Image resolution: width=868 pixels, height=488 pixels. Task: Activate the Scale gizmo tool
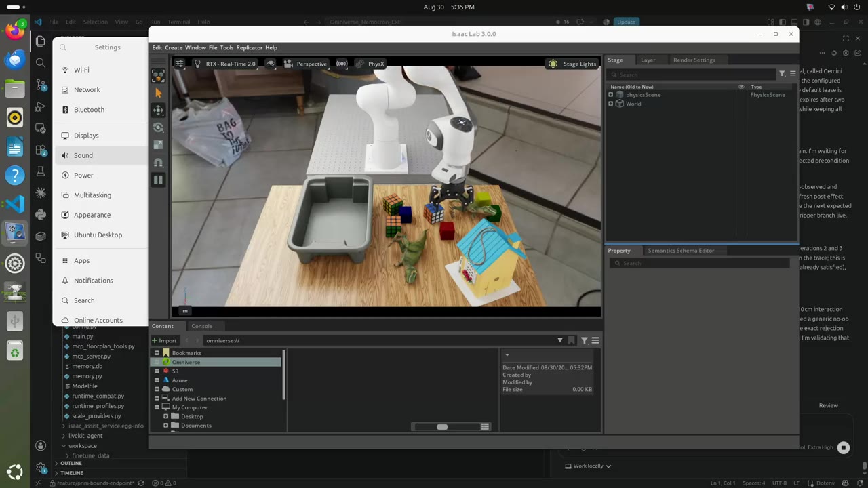[158, 145]
